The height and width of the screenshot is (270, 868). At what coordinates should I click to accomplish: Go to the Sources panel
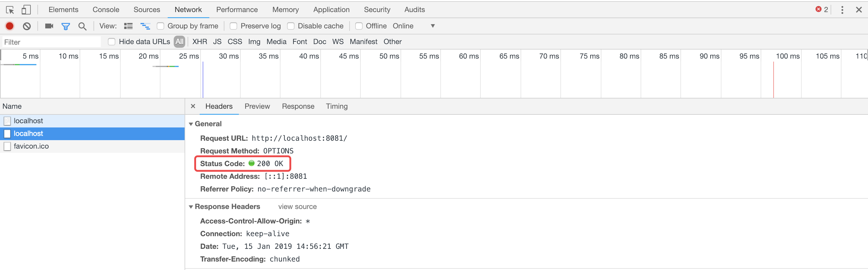147,9
